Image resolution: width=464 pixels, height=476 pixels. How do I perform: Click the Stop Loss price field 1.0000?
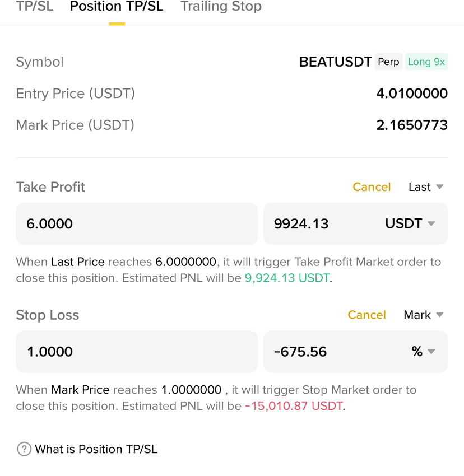coord(137,352)
